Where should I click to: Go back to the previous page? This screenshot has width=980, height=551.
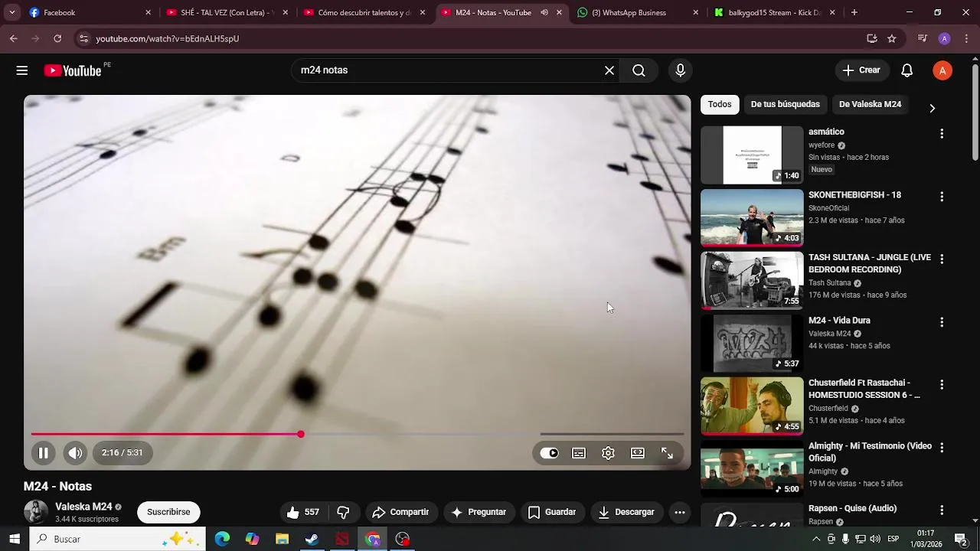tap(14, 38)
